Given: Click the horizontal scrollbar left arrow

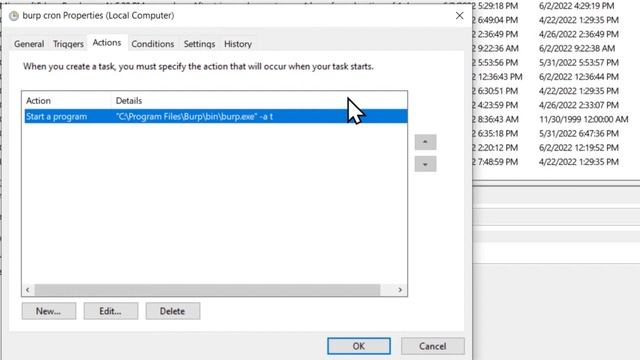Looking at the screenshot, I should coord(28,290).
